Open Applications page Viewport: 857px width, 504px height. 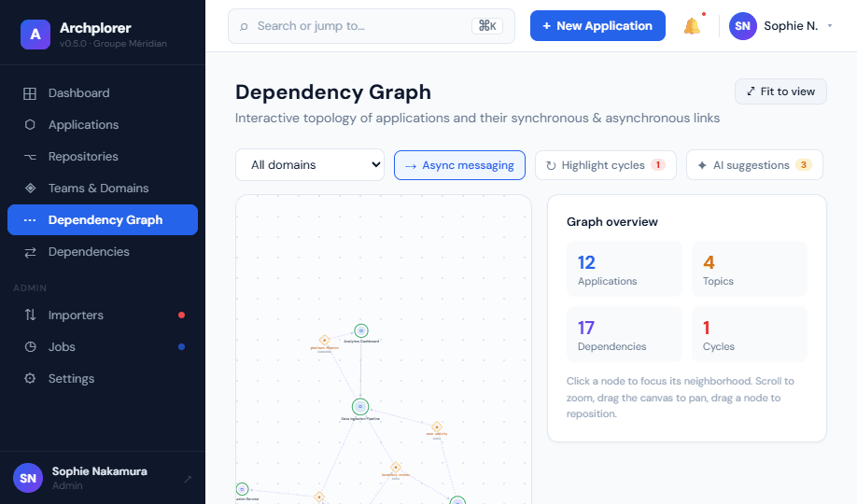103,125
